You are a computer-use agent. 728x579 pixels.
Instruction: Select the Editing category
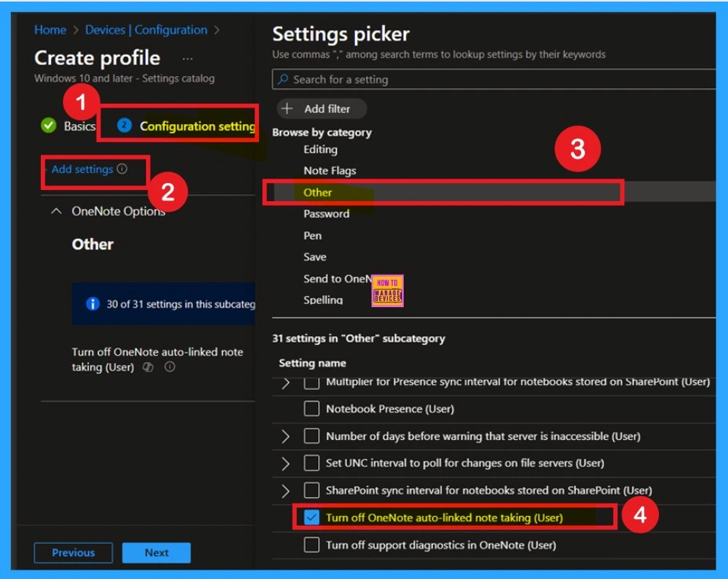point(320,149)
